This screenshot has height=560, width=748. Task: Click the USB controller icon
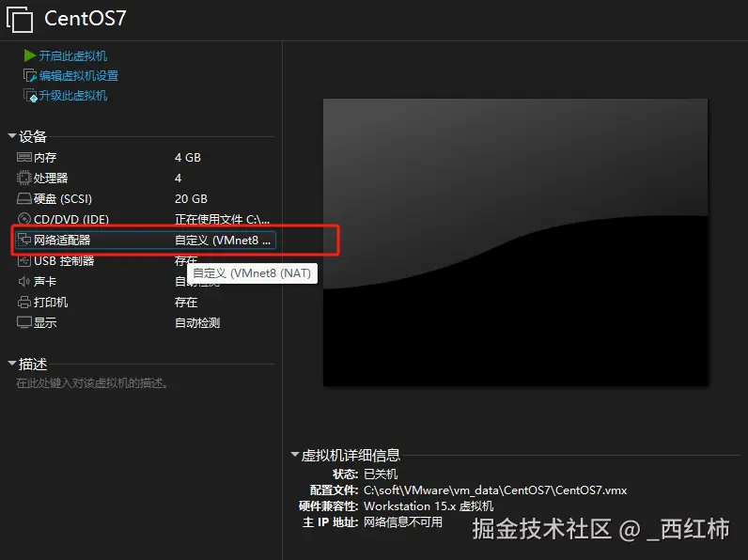(23, 260)
